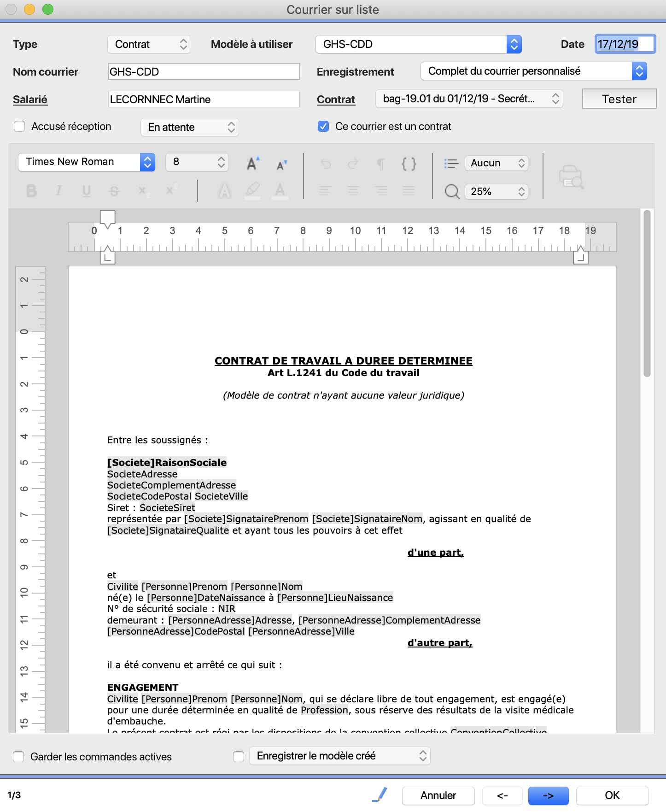
Task: Click the Nom courrier field GHS-CDD
Action: click(x=204, y=72)
